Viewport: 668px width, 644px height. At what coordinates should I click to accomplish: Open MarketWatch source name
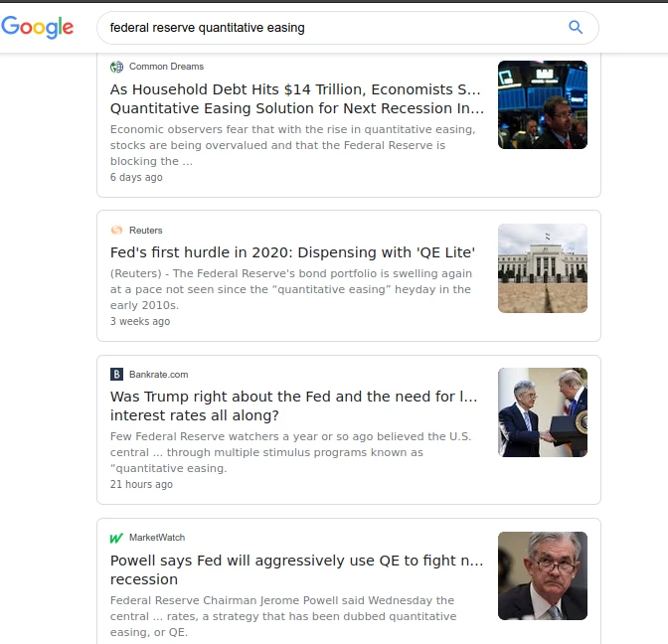coord(157,538)
